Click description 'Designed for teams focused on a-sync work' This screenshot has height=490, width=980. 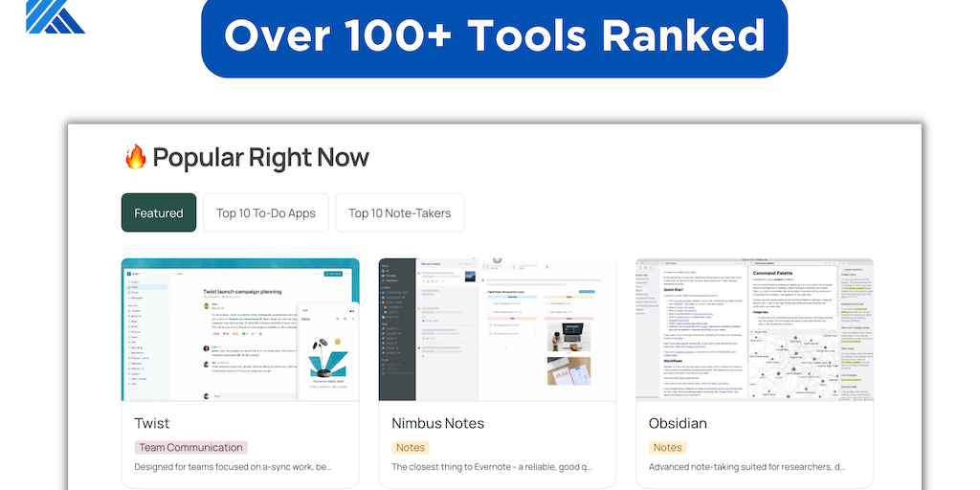coord(234,467)
